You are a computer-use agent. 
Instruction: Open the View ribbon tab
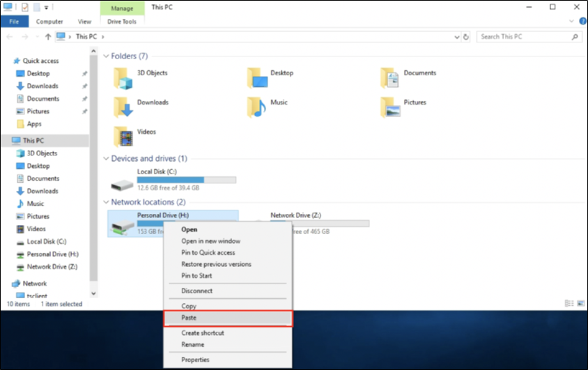coord(84,22)
